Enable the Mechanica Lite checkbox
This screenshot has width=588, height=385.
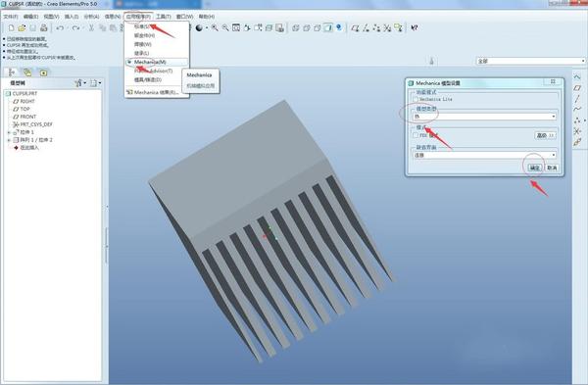416,99
